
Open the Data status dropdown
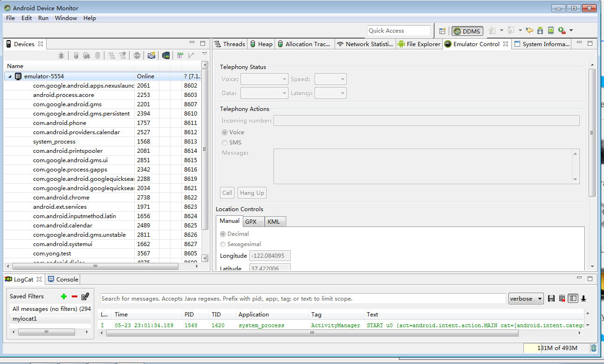[x=264, y=93]
